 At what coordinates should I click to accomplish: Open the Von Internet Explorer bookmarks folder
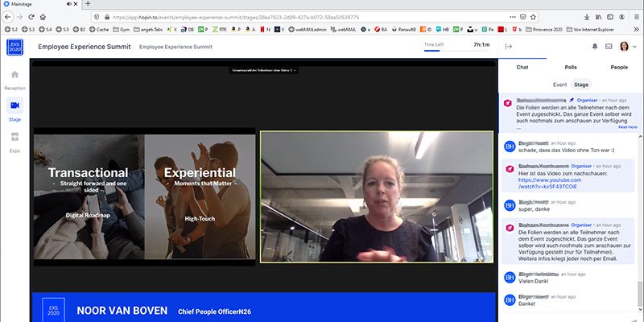[x=590, y=30]
